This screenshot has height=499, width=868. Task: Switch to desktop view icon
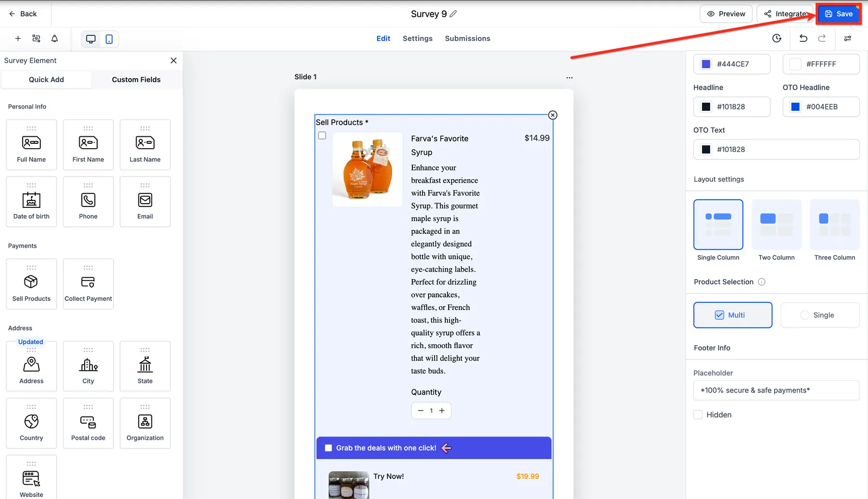click(91, 39)
